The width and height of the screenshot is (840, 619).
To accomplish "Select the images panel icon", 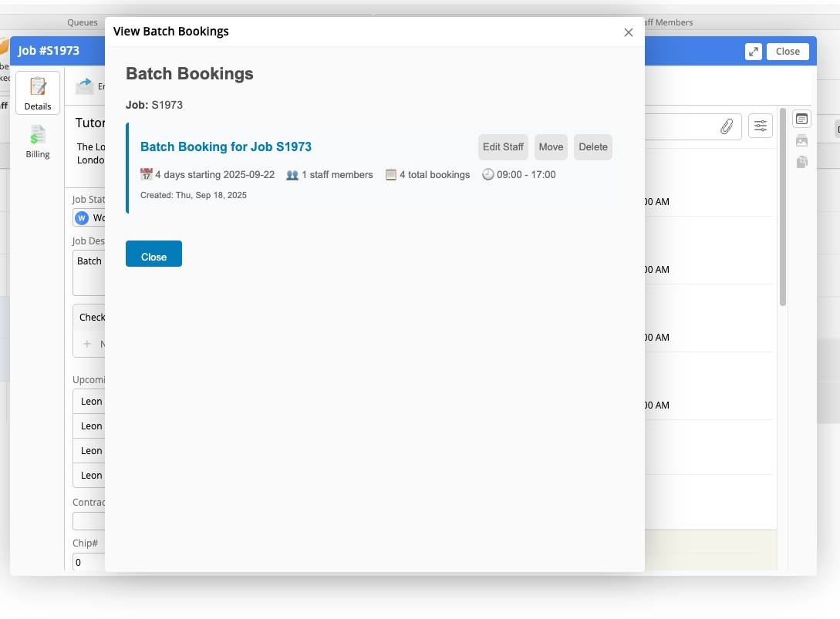I will pyautogui.click(x=802, y=141).
